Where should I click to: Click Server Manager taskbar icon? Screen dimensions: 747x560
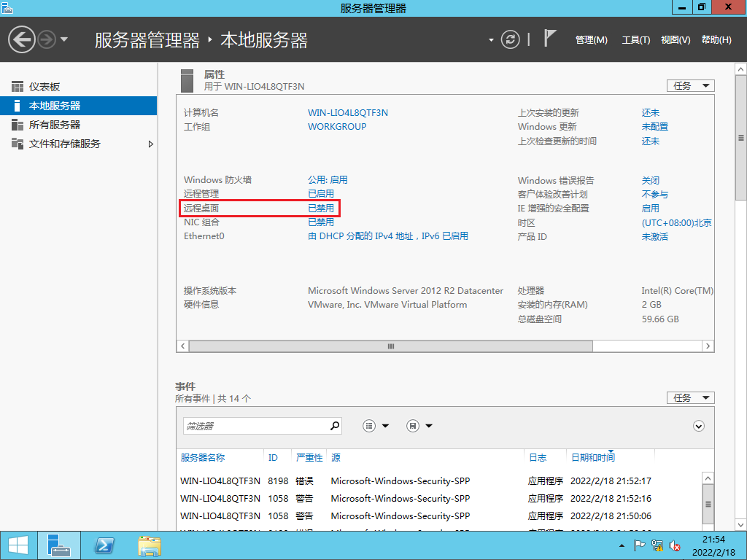(58, 545)
